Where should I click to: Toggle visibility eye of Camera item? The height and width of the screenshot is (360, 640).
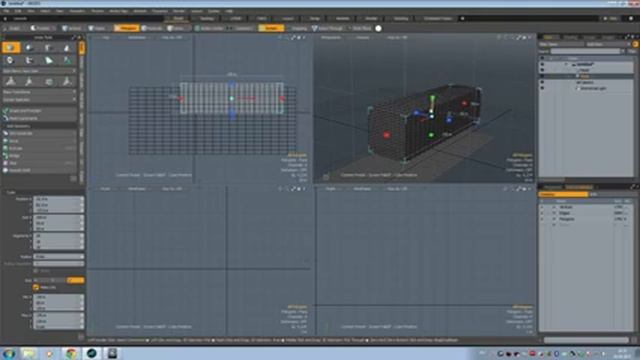point(542,82)
